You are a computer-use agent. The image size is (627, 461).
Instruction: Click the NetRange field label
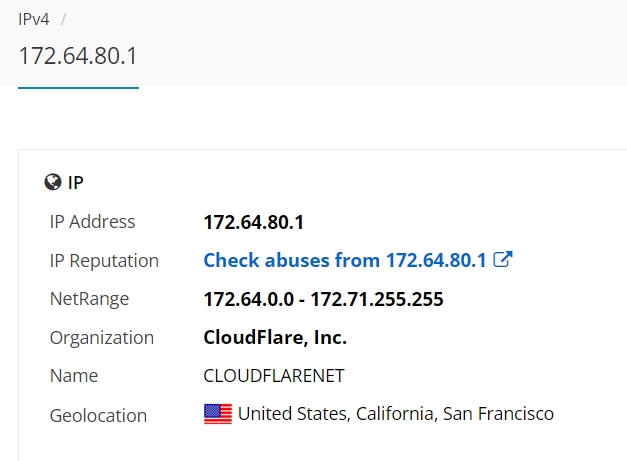89,299
